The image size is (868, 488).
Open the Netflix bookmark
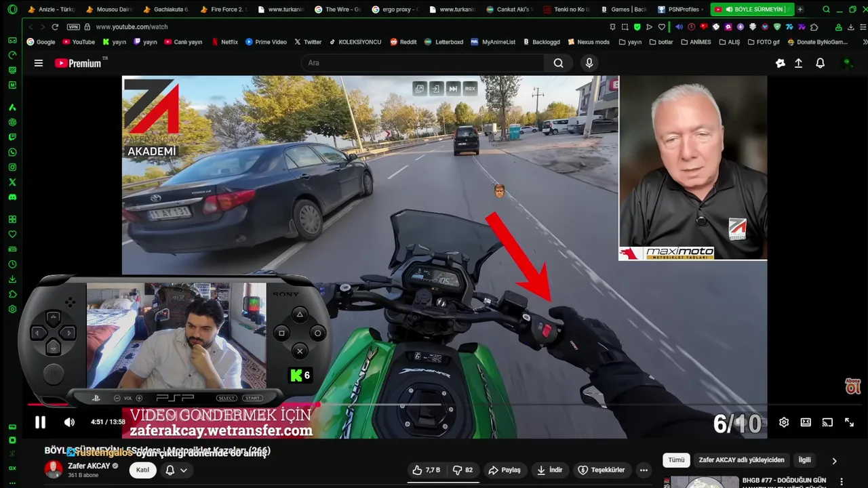224,42
